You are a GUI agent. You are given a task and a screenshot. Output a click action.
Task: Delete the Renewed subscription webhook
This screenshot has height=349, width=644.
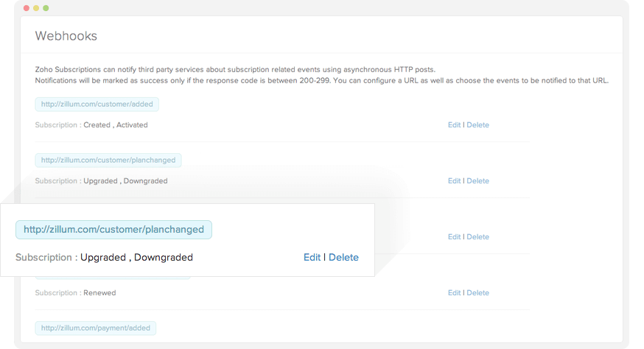[x=477, y=293]
